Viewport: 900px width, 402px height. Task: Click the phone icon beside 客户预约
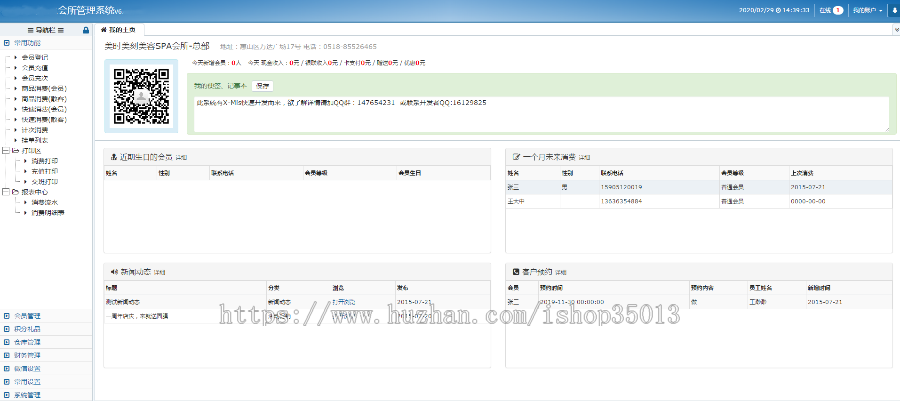[516, 271]
